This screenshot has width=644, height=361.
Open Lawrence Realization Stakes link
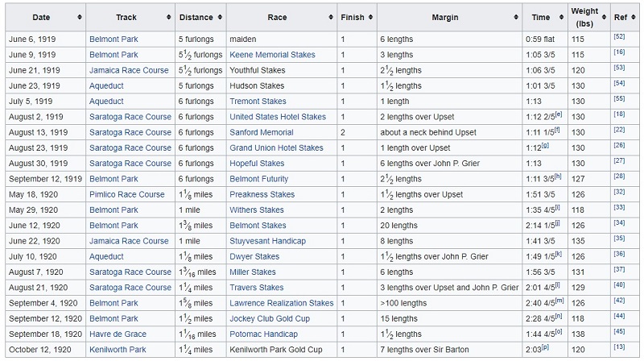coord(281,304)
